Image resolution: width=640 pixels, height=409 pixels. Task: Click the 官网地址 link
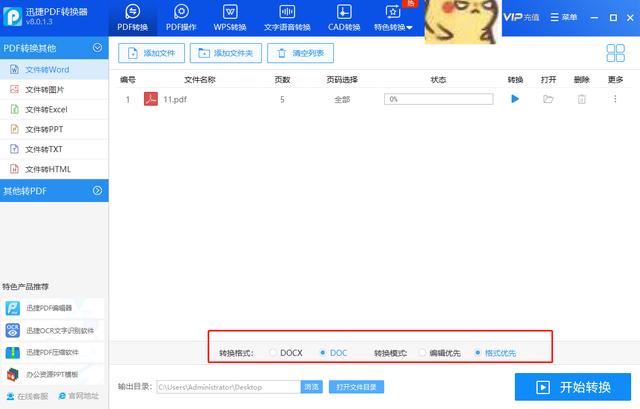pyautogui.click(x=79, y=396)
